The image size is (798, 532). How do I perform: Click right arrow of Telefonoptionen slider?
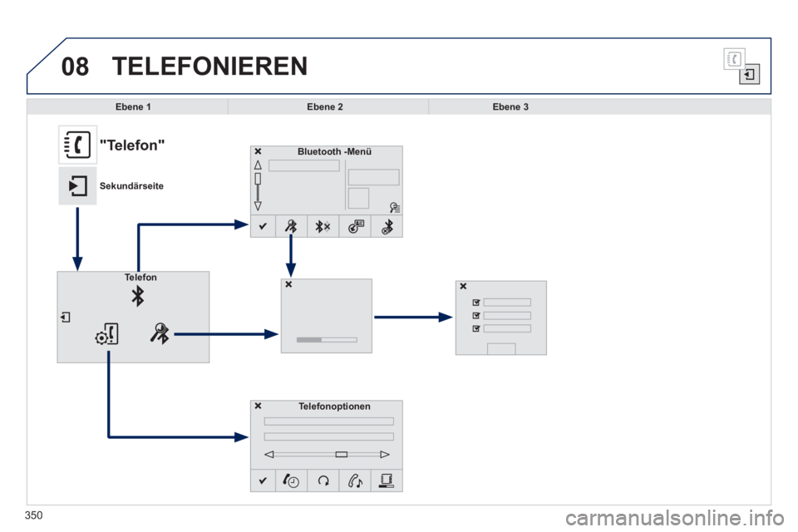[x=385, y=454]
